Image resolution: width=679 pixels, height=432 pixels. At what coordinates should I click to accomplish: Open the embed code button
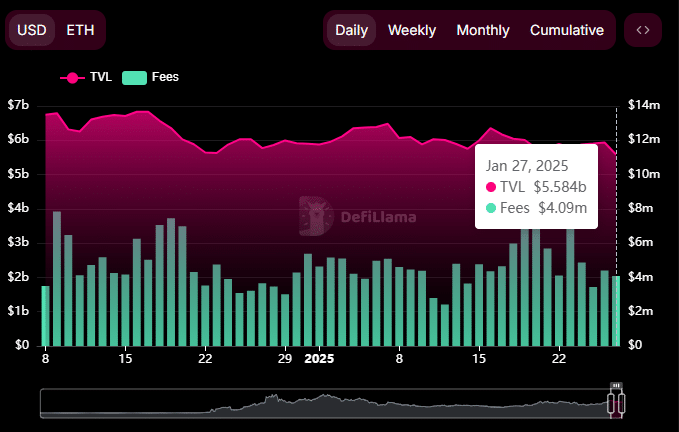(x=643, y=30)
